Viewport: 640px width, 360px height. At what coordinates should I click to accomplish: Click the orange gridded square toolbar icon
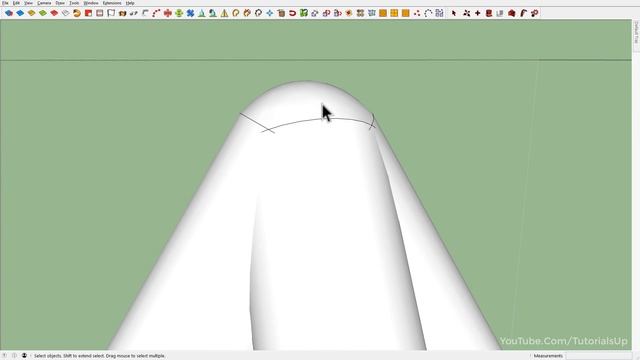pos(394,13)
